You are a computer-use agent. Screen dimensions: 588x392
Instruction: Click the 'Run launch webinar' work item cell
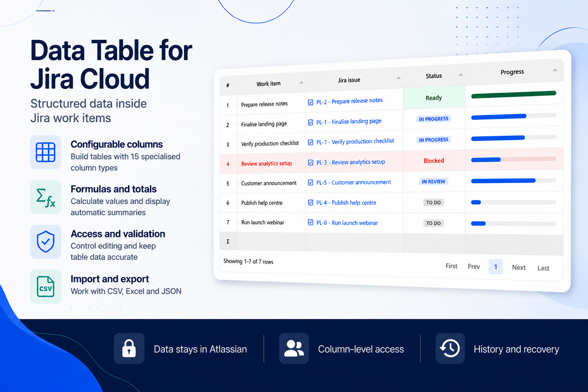[272, 222]
